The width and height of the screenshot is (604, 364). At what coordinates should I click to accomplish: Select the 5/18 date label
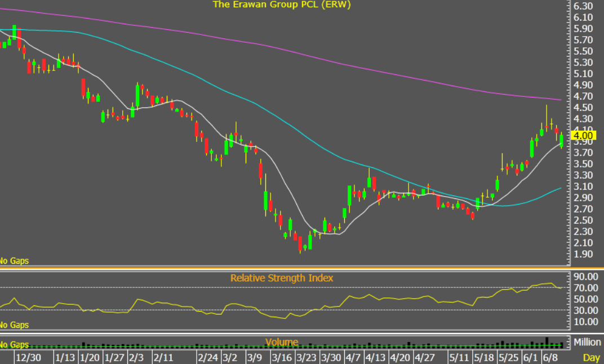click(484, 357)
